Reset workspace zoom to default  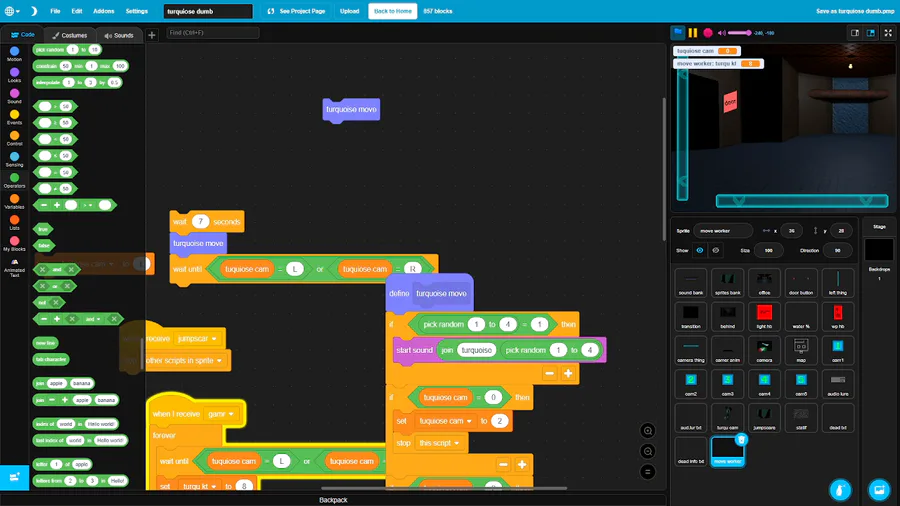647,472
